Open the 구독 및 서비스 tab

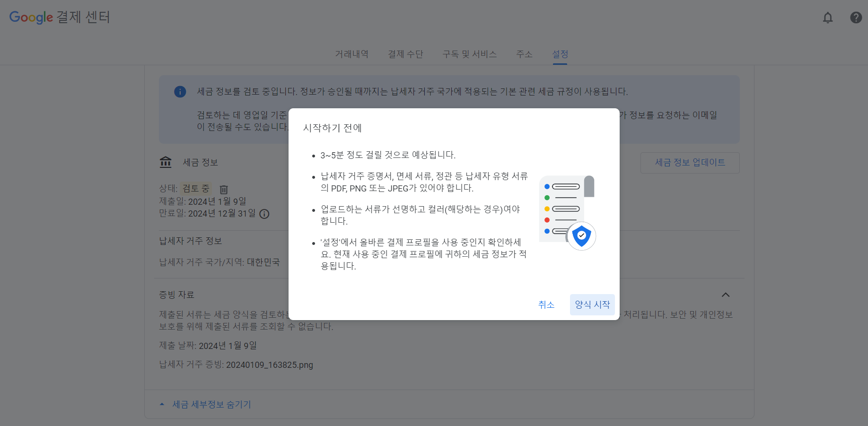469,54
